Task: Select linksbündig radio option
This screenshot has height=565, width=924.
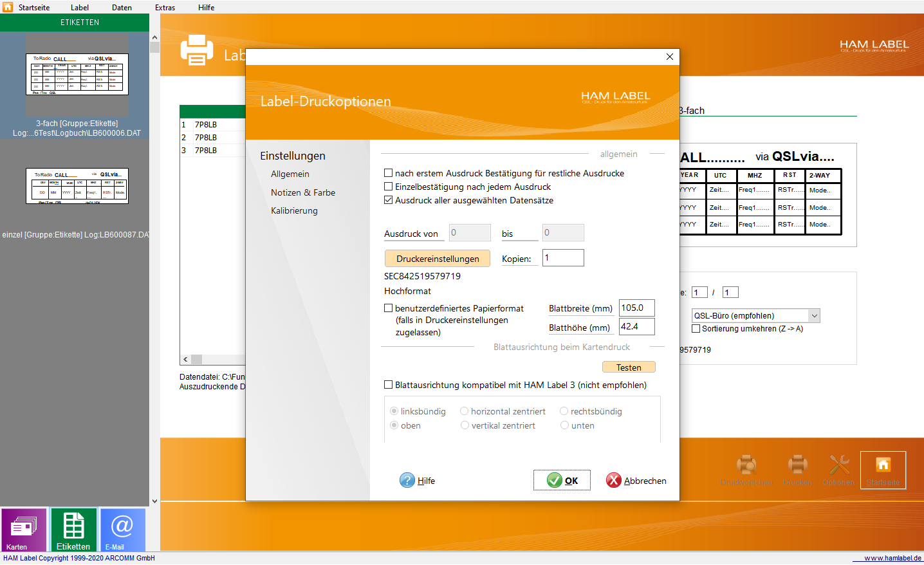Action: pos(394,411)
